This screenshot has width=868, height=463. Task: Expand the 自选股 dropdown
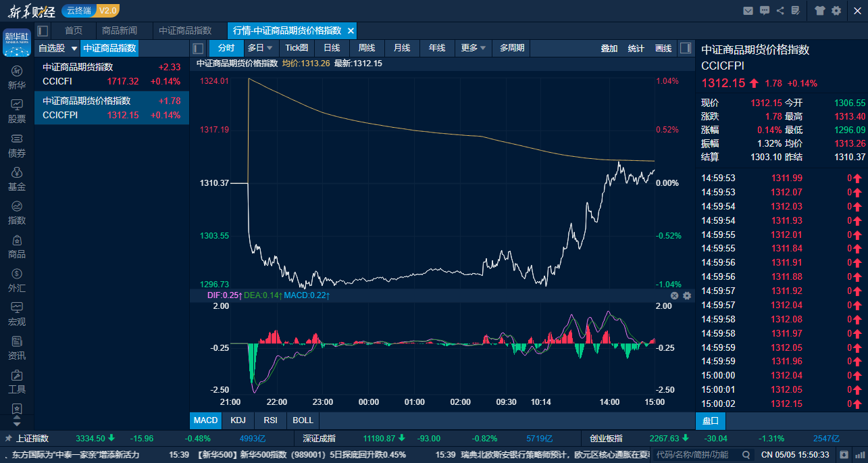(x=74, y=49)
